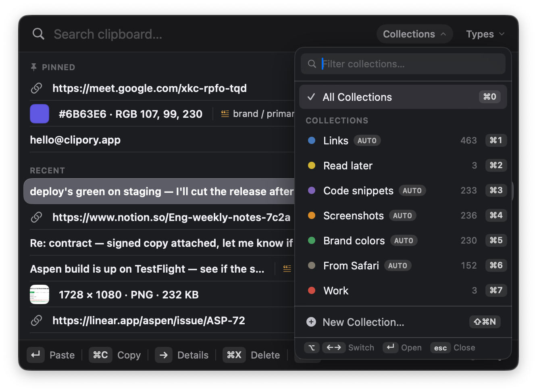This screenshot has width=537, height=392.
Task: Click the yellow dot for Read later
Action: click(x=312, y=165)
